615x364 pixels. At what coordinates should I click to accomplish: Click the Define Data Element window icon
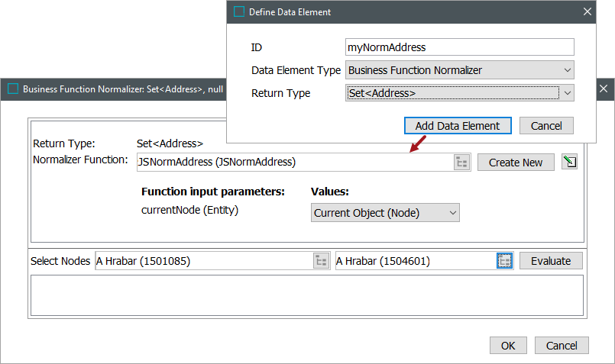pos(239,12)
